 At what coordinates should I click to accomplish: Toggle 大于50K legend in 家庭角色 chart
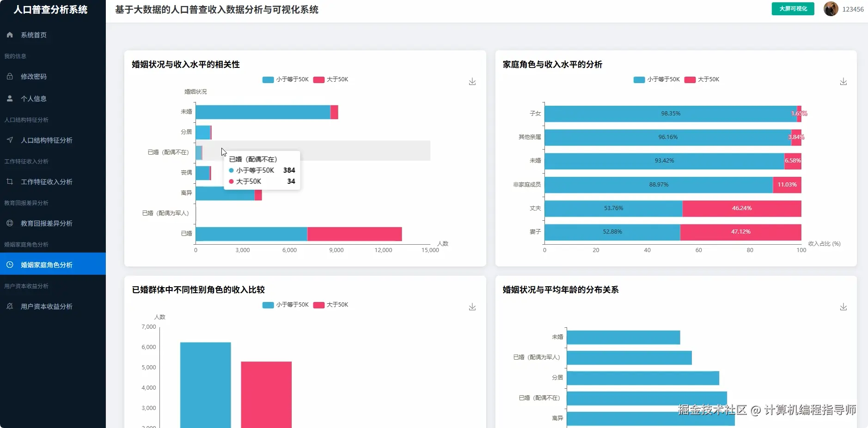702,79
